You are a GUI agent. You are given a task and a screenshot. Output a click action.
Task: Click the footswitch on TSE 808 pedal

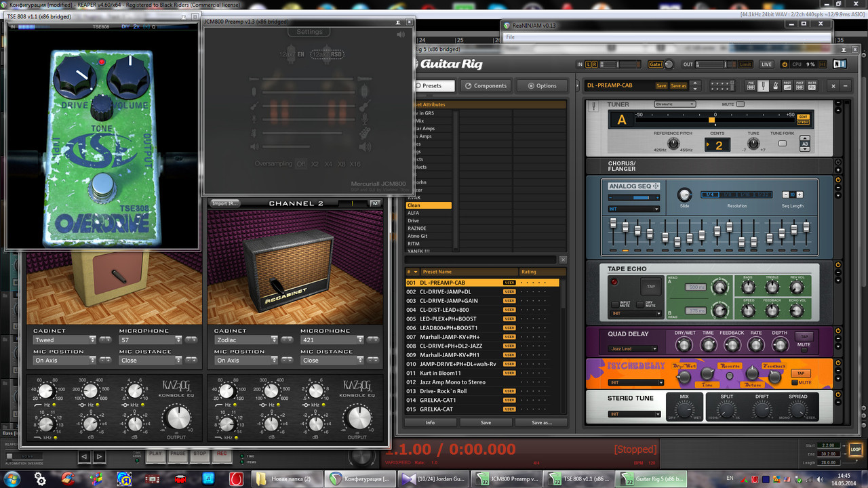coord(102,184)
